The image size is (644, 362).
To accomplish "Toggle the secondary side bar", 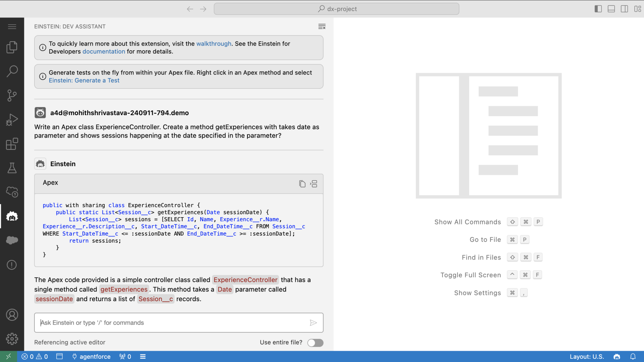I will [x=624, y=9].
